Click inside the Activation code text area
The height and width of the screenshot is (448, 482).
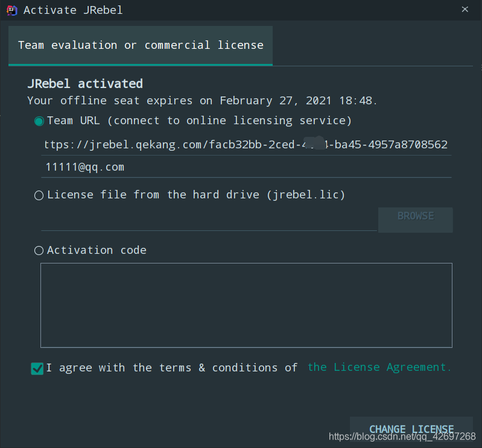coord(246,305)
